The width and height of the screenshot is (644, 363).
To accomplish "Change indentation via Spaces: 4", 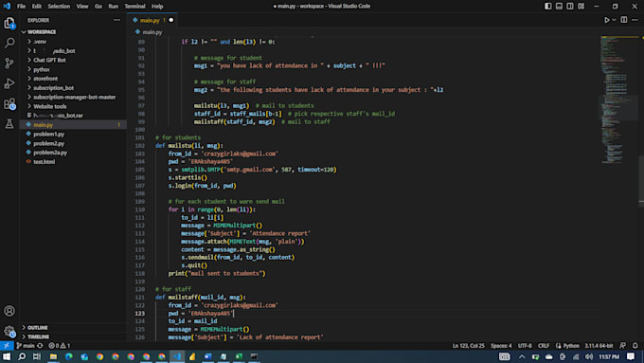I will (x=501, y=346).
